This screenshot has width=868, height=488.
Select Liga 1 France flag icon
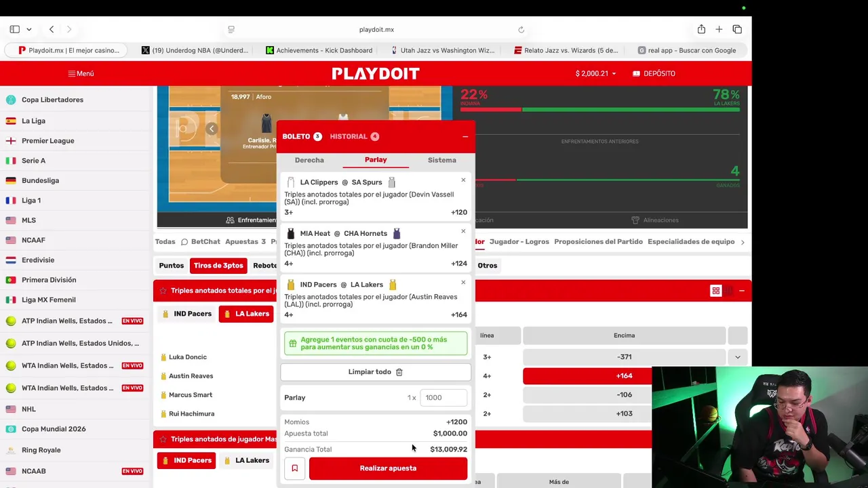(x=11, y=201)
